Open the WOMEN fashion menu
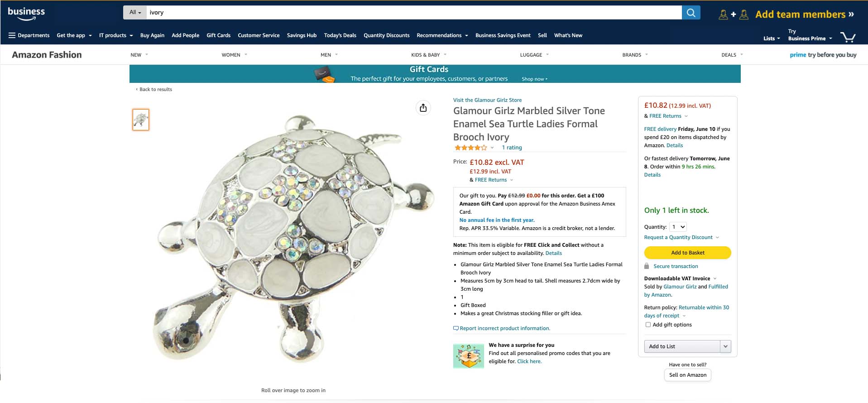868x403 pixels. [234, 55]
